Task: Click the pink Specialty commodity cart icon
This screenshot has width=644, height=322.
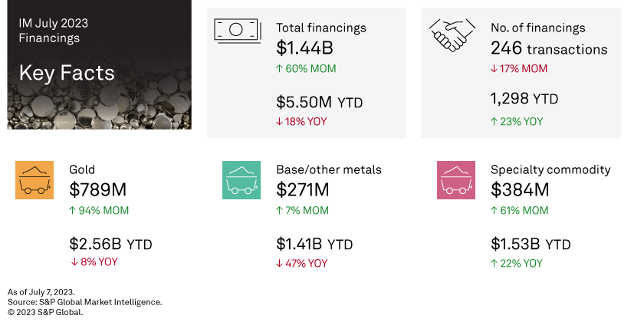Action: (456, 180)
